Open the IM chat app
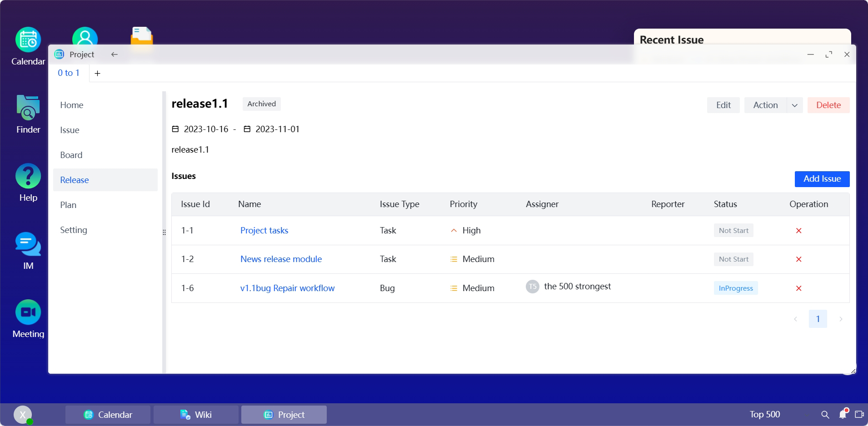868x426 pixels. coord(28,244)
